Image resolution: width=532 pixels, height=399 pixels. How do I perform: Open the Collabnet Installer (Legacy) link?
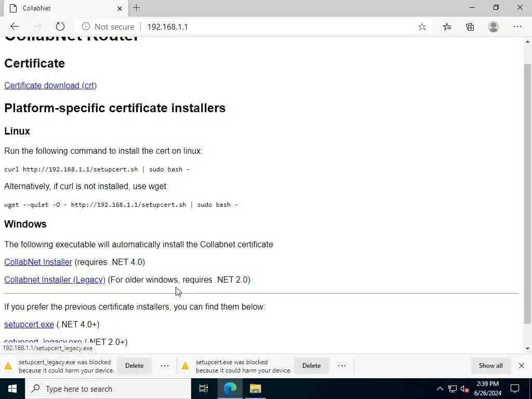tap(55, 280)
